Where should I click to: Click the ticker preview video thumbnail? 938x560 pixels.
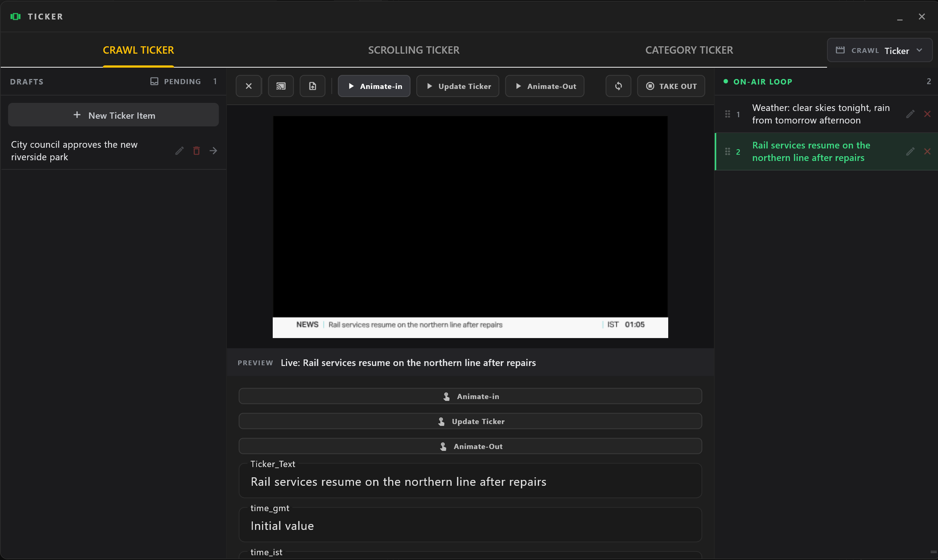coord(470,227)
